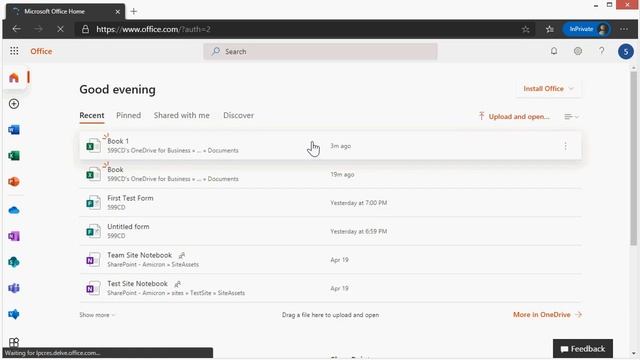Switch to Shared with me tab

pyautogui.click(x=182, y=116)
